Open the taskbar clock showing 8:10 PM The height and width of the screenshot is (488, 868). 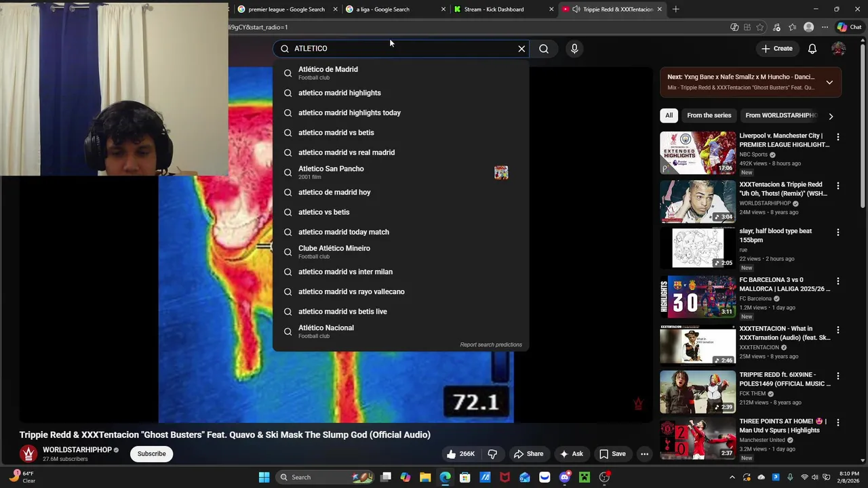tap(849, 477)
